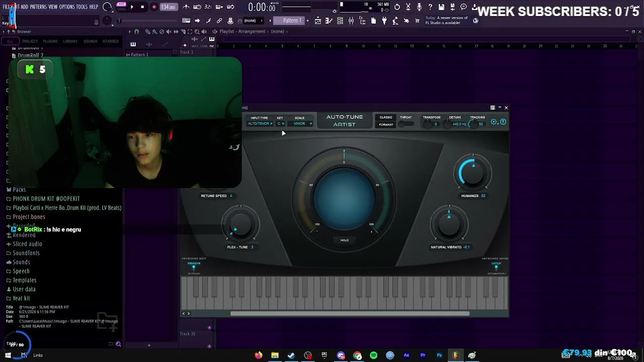
Task: Click the Natural Vibrato knob
Action: click(449, 224)
